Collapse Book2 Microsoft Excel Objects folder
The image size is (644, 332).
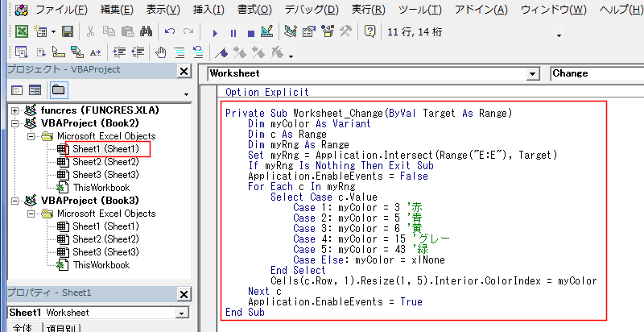31,136
